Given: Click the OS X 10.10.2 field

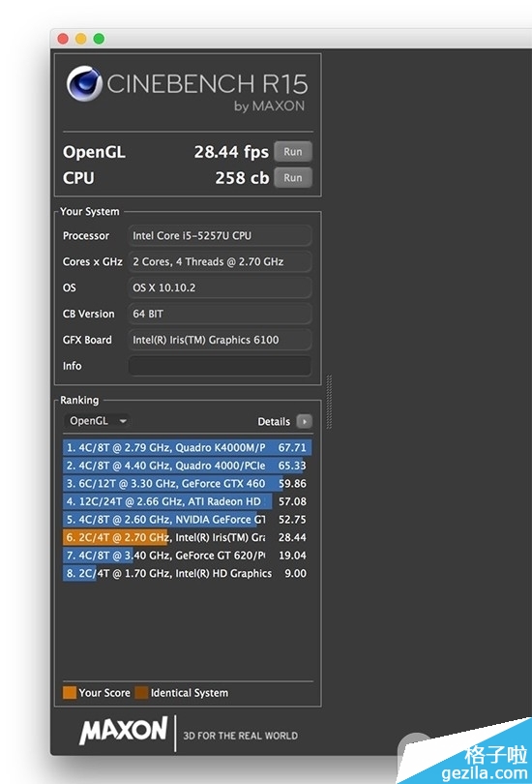Looking at the screenshot, I should click(220, 287).
